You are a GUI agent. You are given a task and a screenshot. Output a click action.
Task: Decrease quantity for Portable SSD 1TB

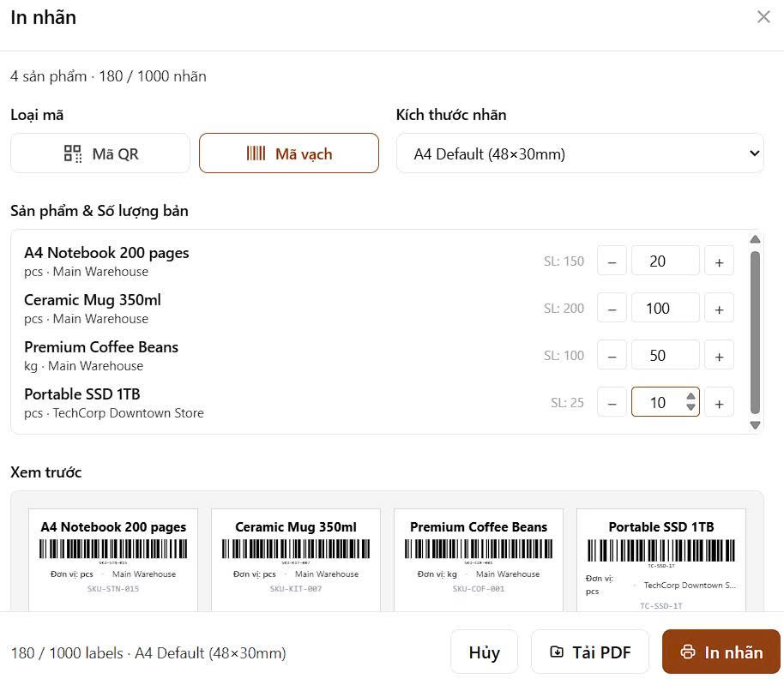[612, 402]
